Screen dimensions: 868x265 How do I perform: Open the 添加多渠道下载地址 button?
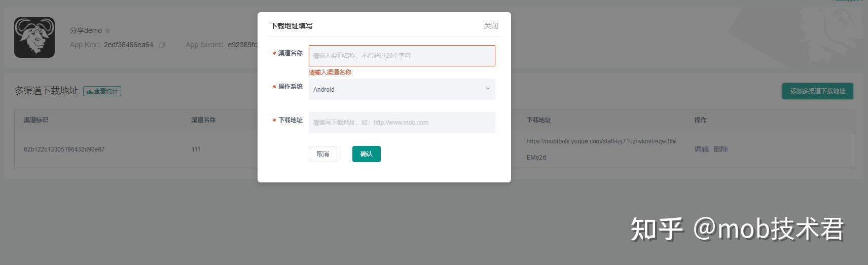pyautogui.click(x=817, y=91)
